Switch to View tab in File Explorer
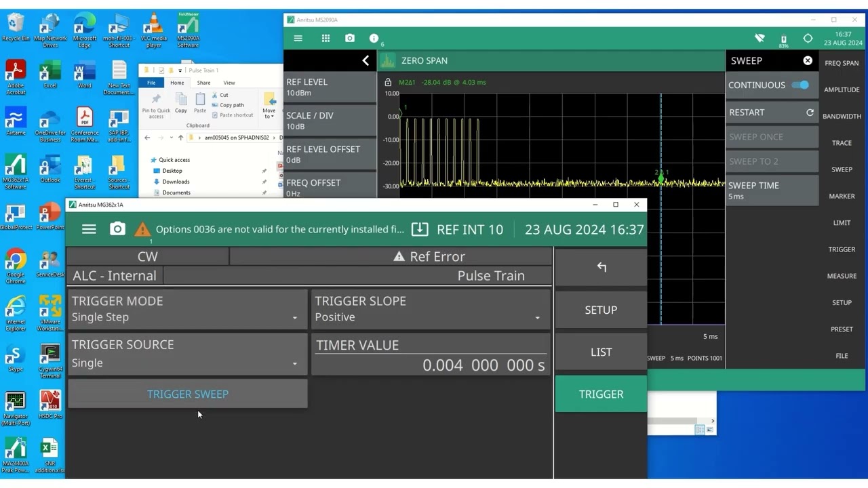868x488 pixels. tap(229, 83)
